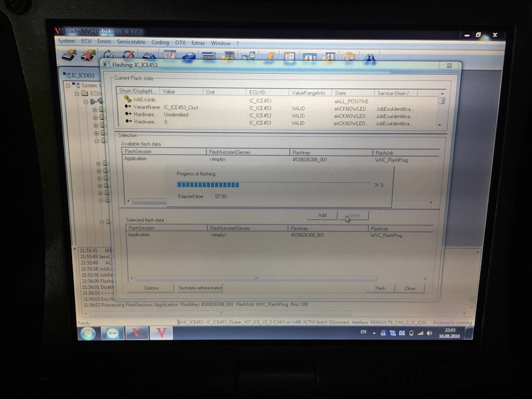Open the flash window icon marked F
532x399 pixels.
tap(170, 55)
